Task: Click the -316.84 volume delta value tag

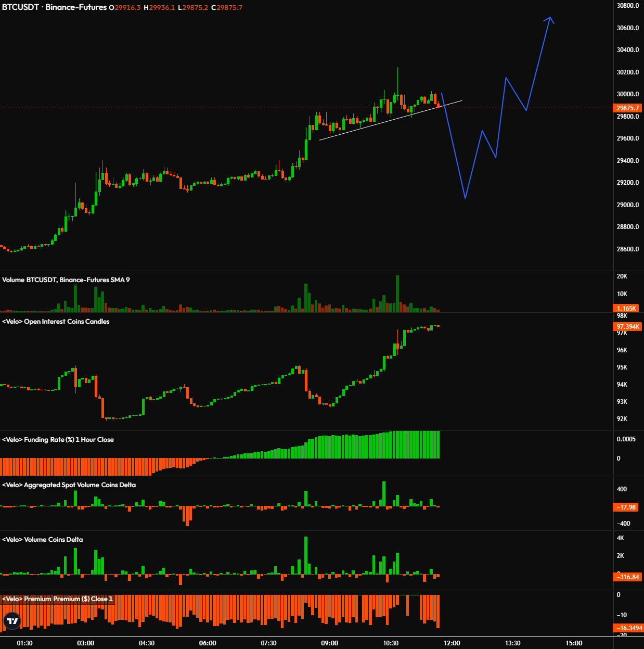Action: pos(628,577)
